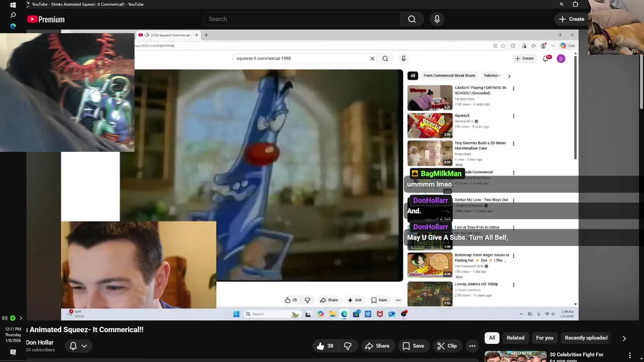The height and width of the screenshot is (362, 644).
Task: Clip the video with the scissors button
Action: [447, 346]
